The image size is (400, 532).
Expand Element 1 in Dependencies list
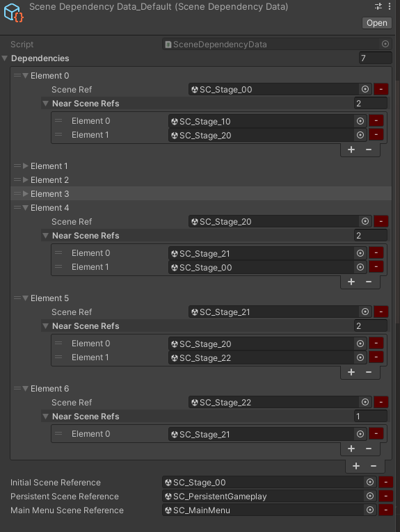tap(26, 166)
